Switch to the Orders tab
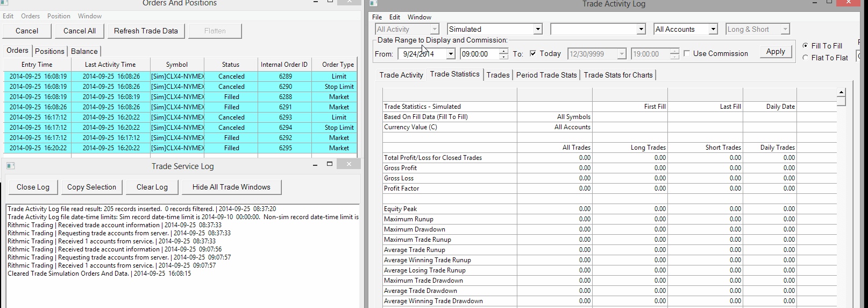Viewport: 868px width, 308px height. pyautogui.click(x=17, y=51)
